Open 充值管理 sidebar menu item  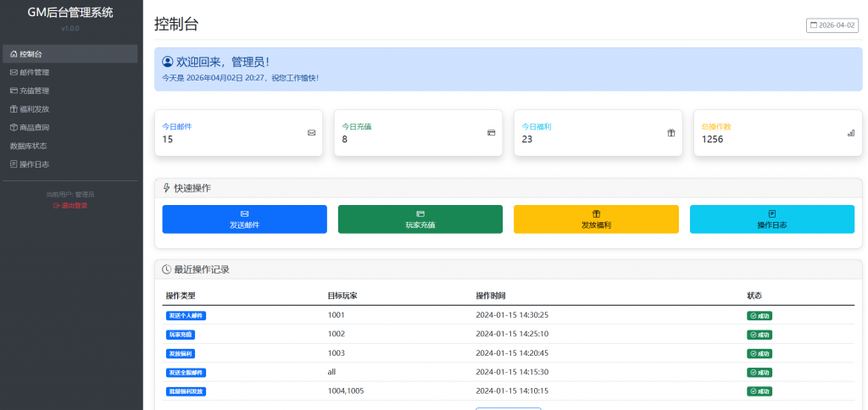[34, 91]
